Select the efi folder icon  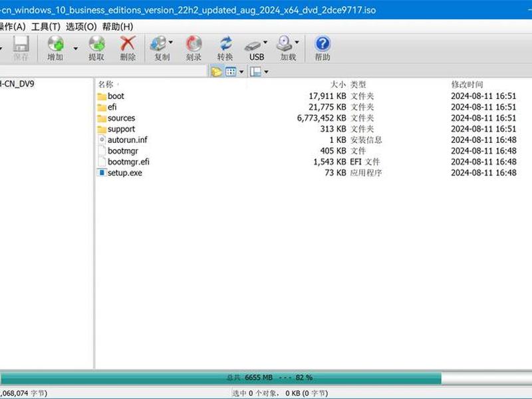coord(102,107)
